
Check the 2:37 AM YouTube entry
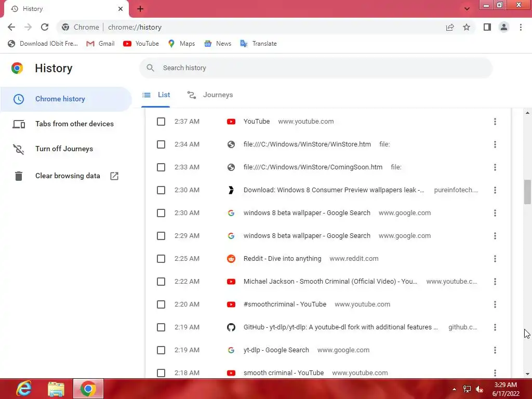click(161, 122)
